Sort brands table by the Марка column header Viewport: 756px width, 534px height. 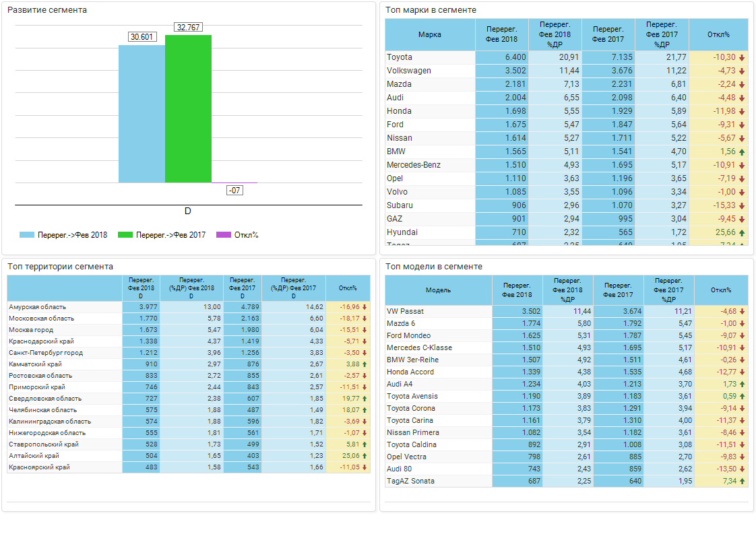[430, 35]
